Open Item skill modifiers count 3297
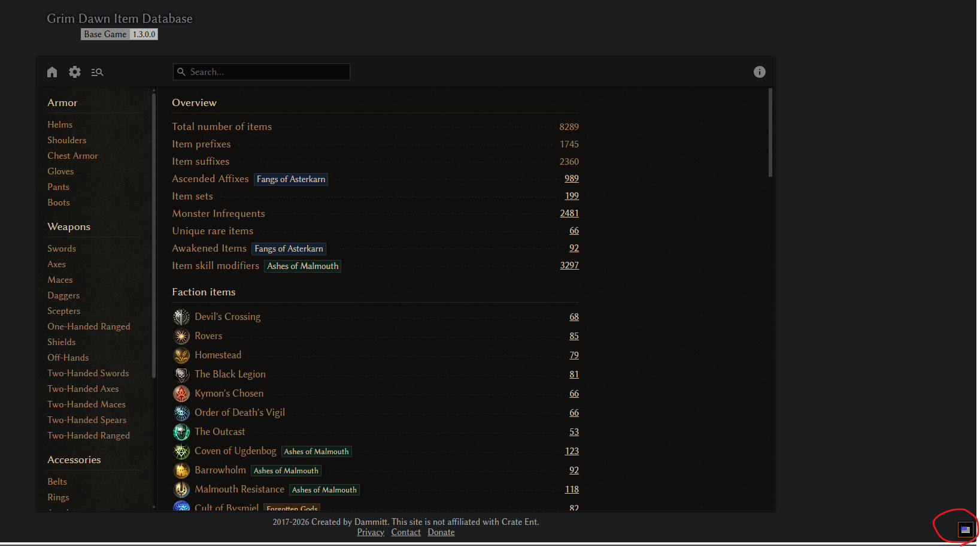The height and width of the screenshot is (547, 980). [x=569, y=265]
